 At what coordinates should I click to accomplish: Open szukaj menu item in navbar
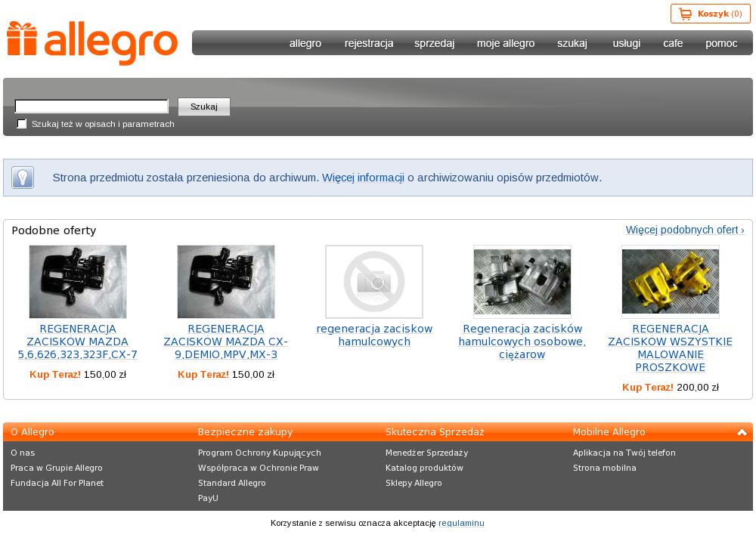coord(572,43)
